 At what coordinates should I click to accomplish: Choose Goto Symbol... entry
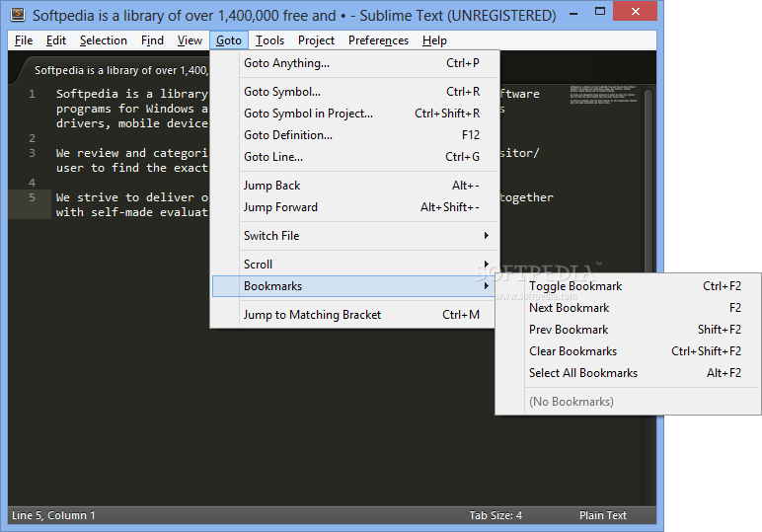pos(354,92)
